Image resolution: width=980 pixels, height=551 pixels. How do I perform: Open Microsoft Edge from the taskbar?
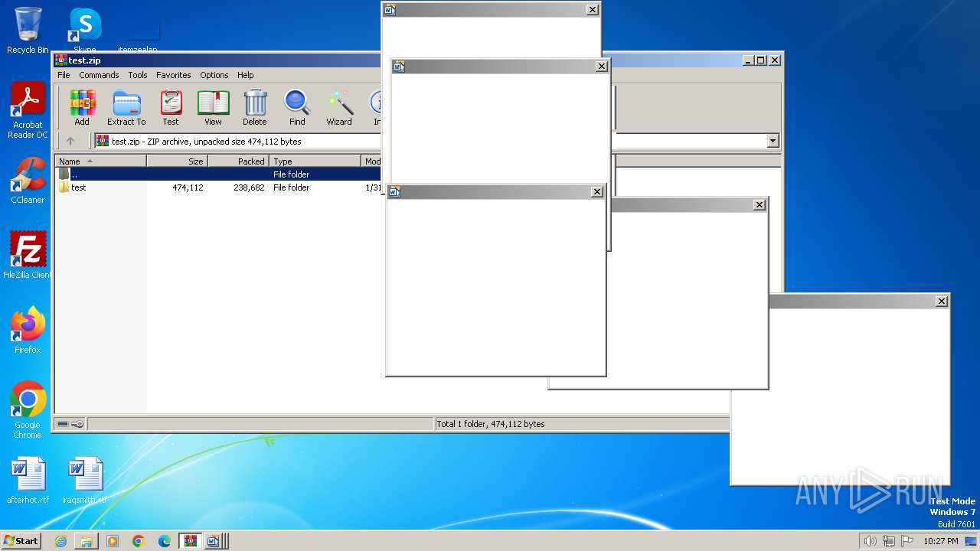click(x=165, y=541)
